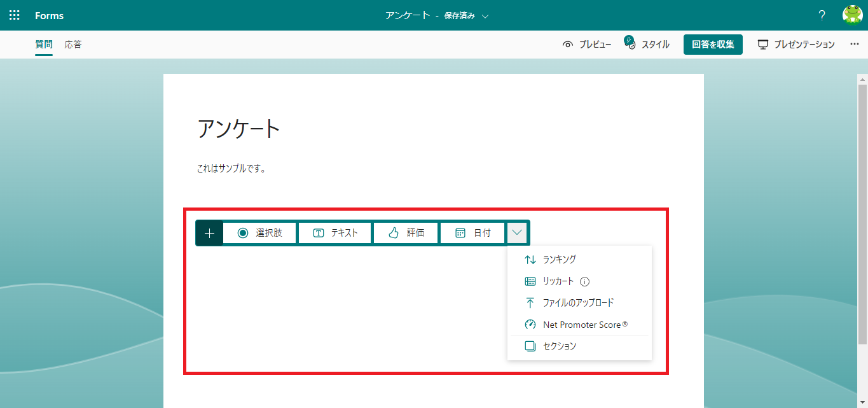The height and width of the screenshot is (408, 868).
Task: Click the + add question icon
Action: coord(209,232)
